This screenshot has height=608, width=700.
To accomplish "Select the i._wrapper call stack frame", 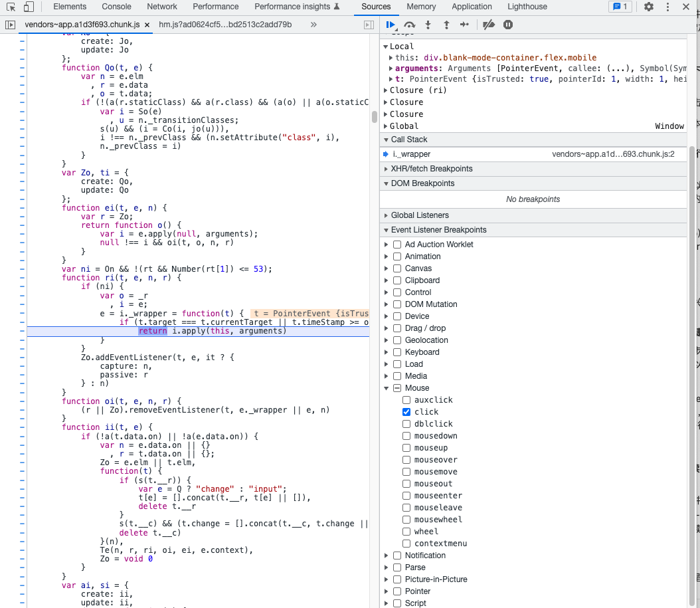I will coord(533,154).
